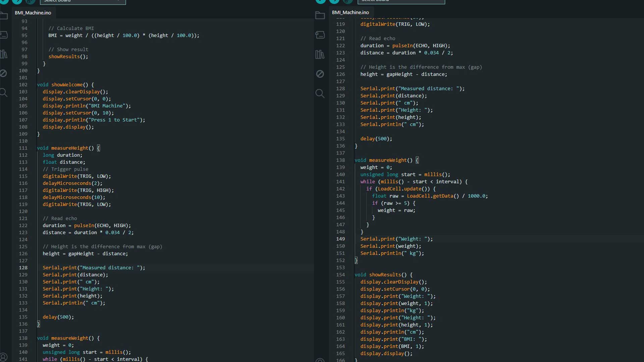
Task: Click 'display.print(weight, 1);' line
Action: [x=397, y=303]
